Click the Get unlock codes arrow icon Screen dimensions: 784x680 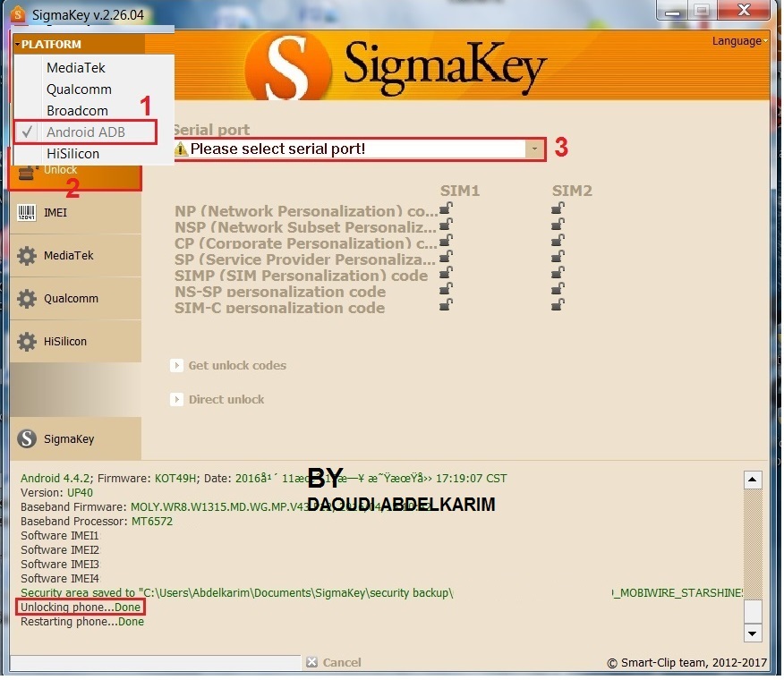tap(176, 365)
